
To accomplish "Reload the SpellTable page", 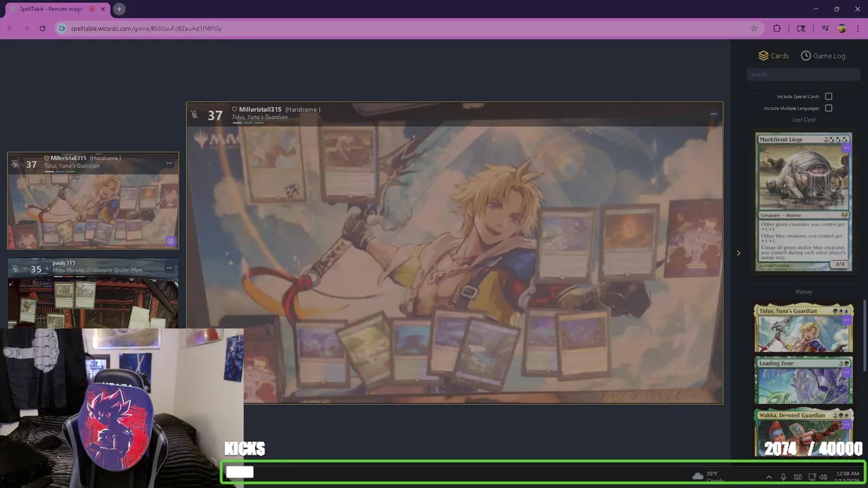I will pyautogui.click(x=42, y=28).
